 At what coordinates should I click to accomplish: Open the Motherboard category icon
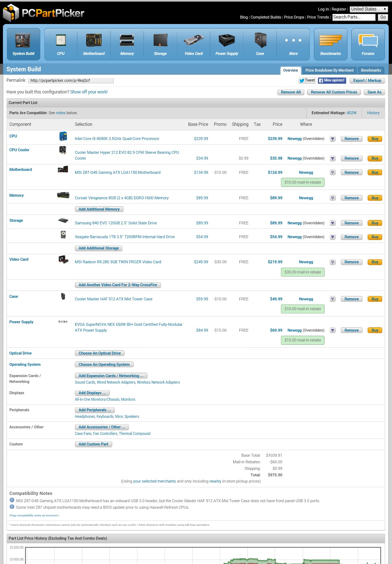point(94,44)
